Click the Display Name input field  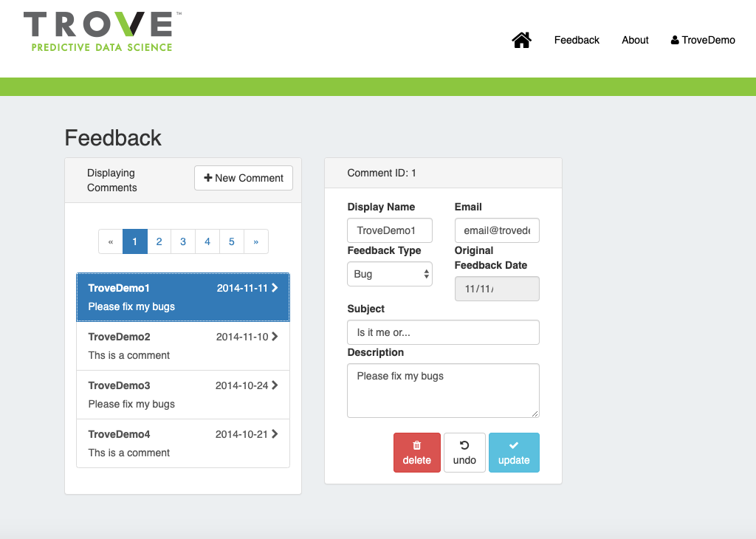389,230
